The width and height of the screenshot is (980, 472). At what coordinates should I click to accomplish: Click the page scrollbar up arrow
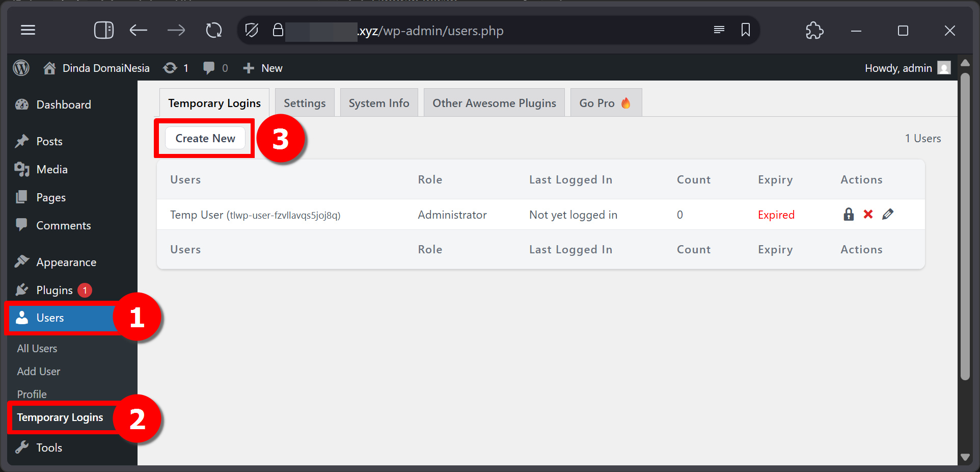click(965, 63)
